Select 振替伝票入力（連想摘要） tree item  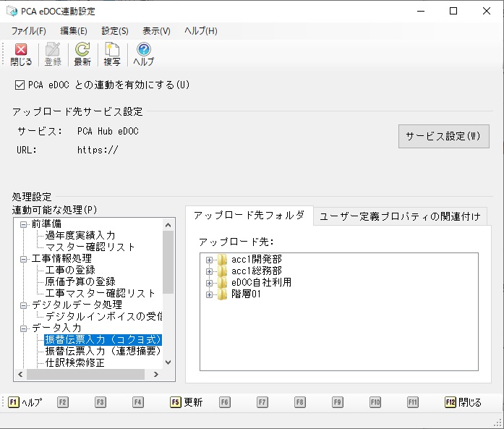tap(103, 351)
